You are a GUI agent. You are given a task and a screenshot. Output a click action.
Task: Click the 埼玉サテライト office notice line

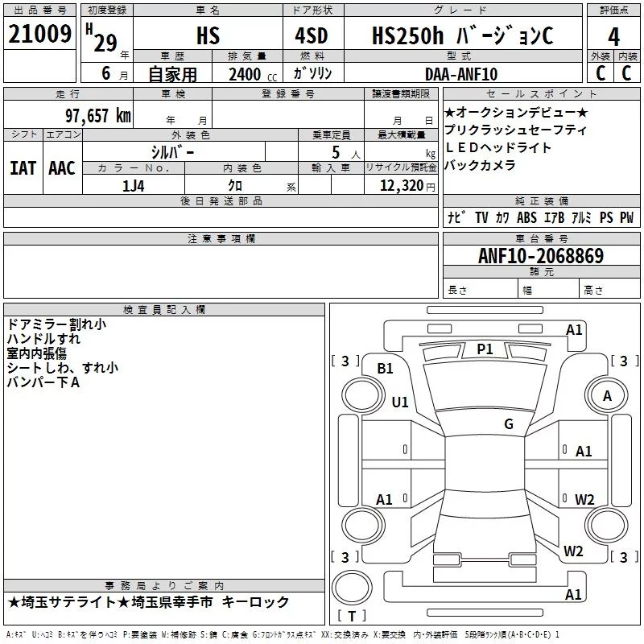[148, 602]
